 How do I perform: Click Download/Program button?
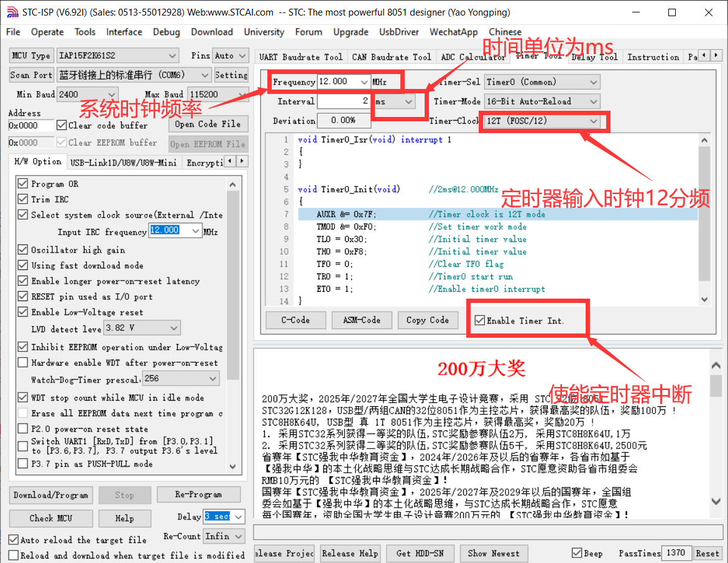click(50, 495)
